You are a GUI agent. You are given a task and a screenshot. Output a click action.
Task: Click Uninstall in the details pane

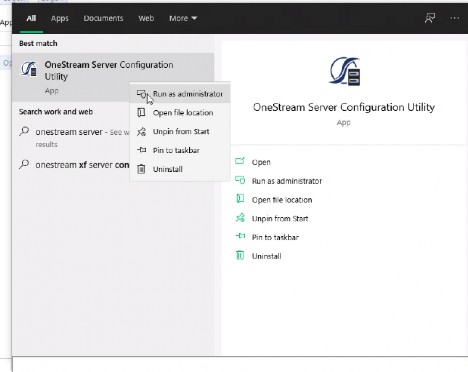267,256
